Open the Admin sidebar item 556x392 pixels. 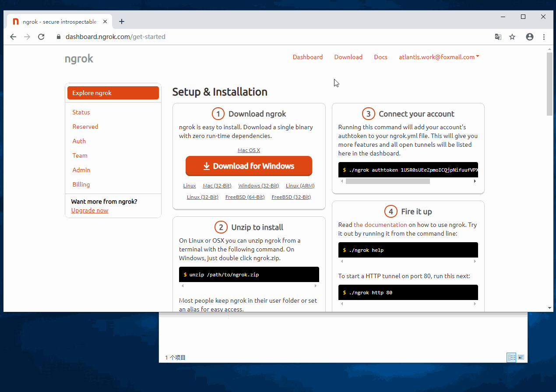pyautogui.click(x=81, y=170)
